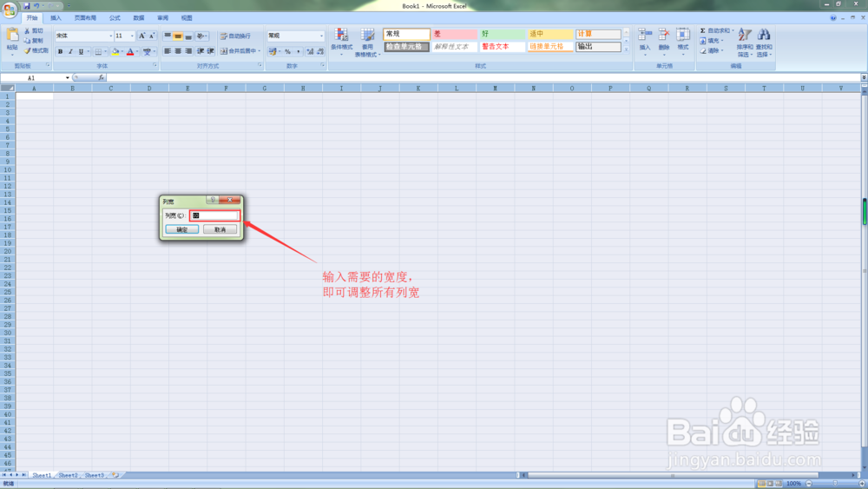Switch to the 审阅 ribbon tab
Image resolution: width=868 pixels, height=489 pixels.
(x=162, y=17)
